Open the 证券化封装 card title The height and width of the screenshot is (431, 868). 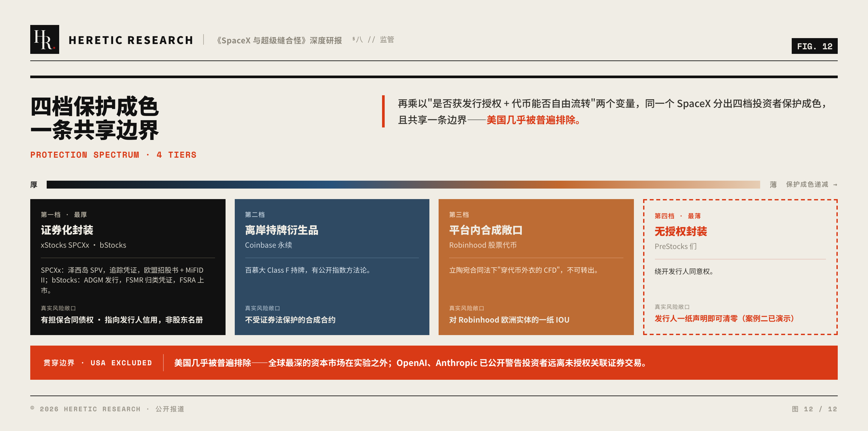point(67,230)
